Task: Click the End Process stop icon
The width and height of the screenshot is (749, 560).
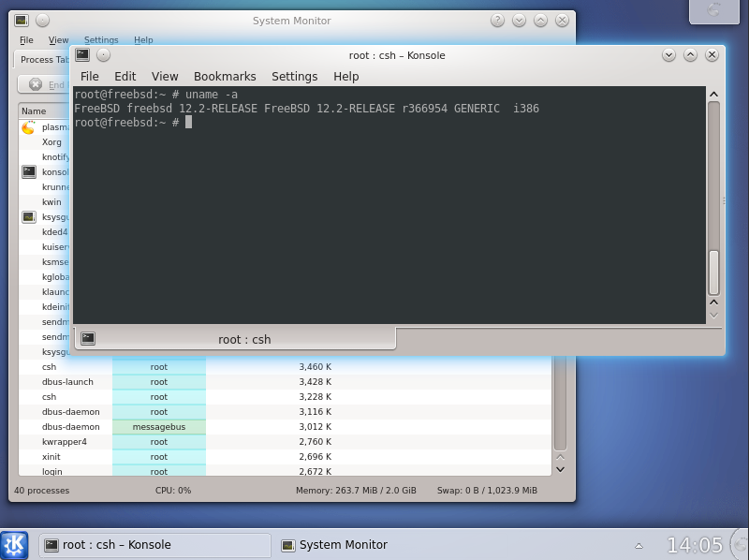Action: click(x=36, y=84)
